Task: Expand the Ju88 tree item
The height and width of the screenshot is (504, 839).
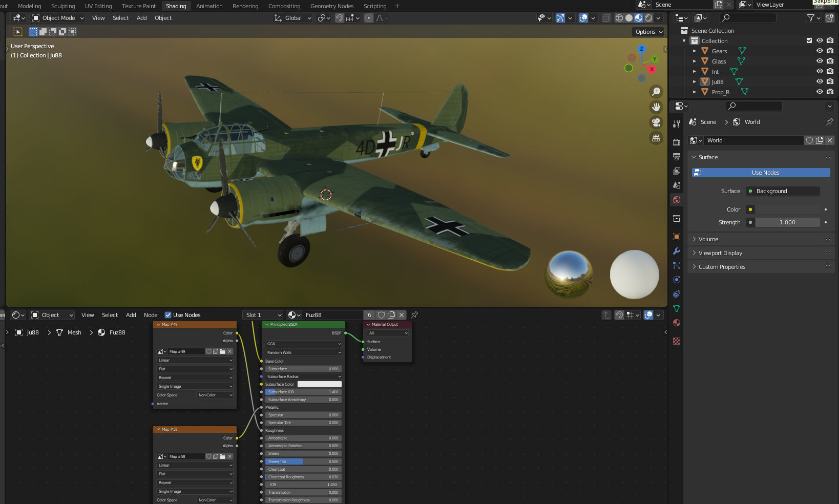Action: 695,82
